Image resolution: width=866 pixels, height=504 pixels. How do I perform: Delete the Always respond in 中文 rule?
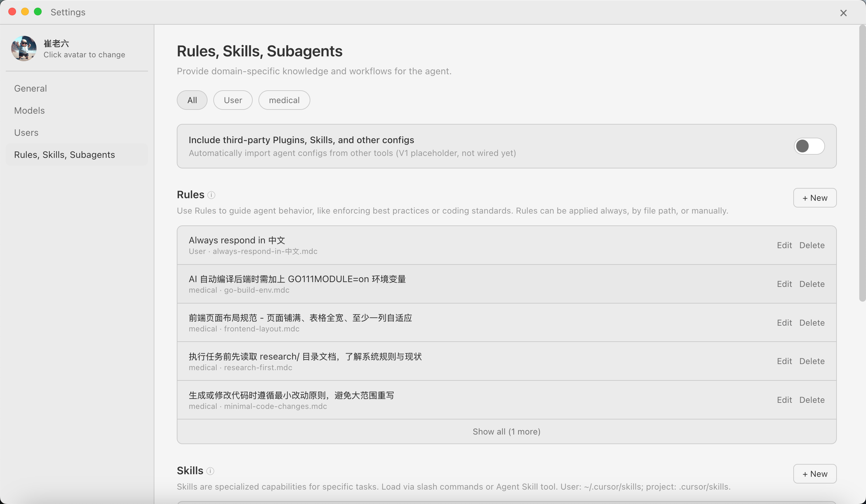(812, 245)
